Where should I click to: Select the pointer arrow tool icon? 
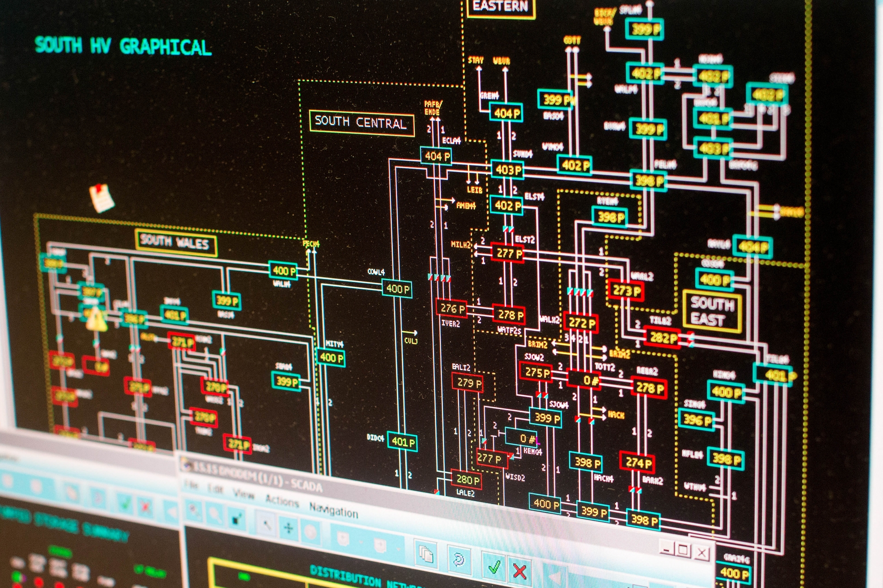click(265, 524)
